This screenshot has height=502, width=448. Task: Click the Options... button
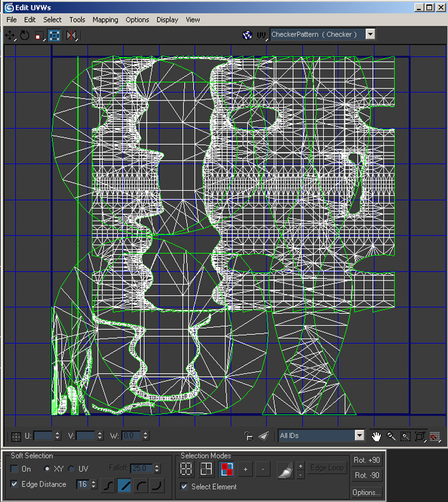point(367,492)
